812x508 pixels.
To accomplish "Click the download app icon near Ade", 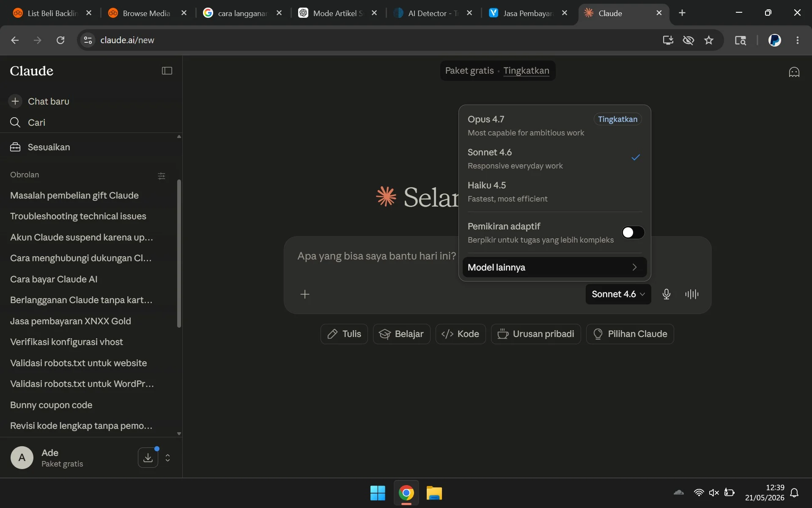I will click(148, 458).
